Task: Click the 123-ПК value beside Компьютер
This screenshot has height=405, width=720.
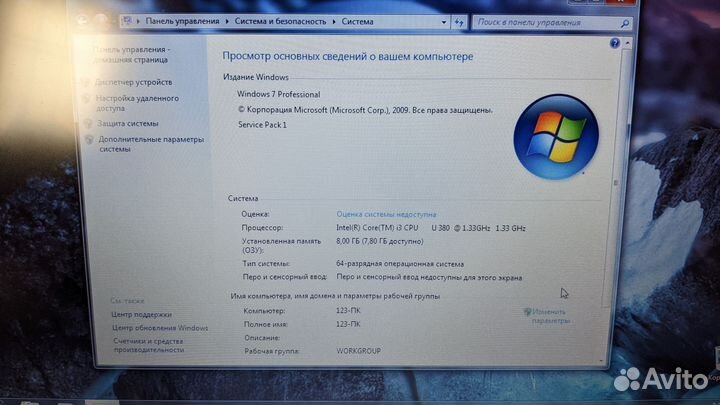Action: click(348, 311)
